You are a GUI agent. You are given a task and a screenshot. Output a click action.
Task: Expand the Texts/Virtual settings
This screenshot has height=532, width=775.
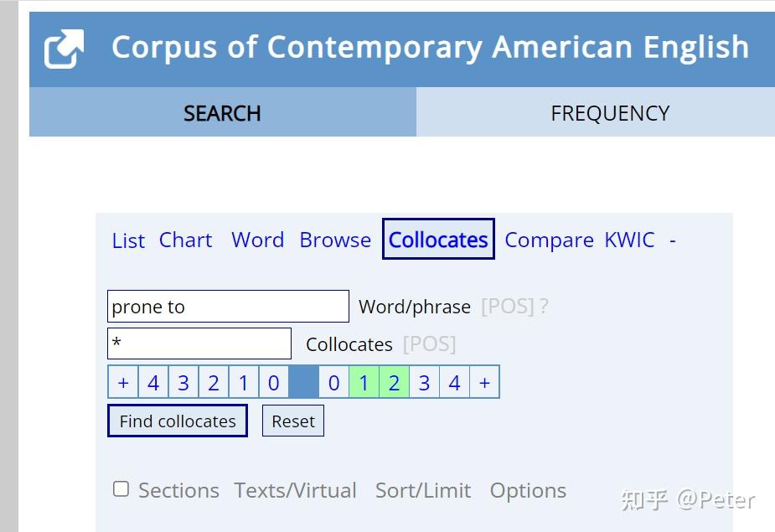(295, 490)
